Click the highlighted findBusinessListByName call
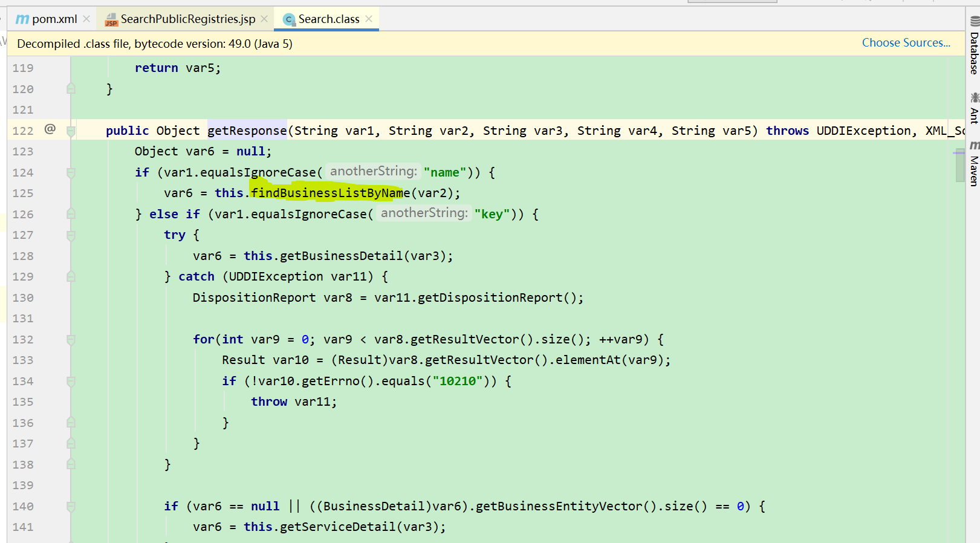The image size is (980, 543). coord(330,193)
